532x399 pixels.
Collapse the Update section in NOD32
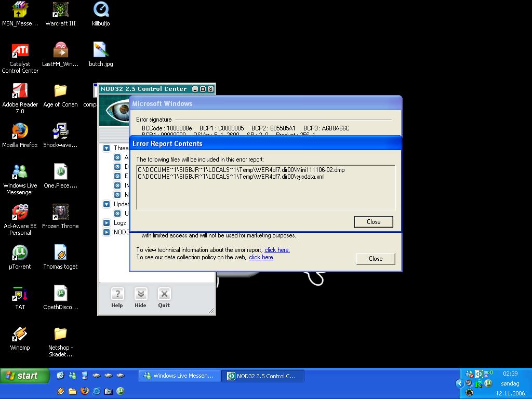click(x=107, y=204)
